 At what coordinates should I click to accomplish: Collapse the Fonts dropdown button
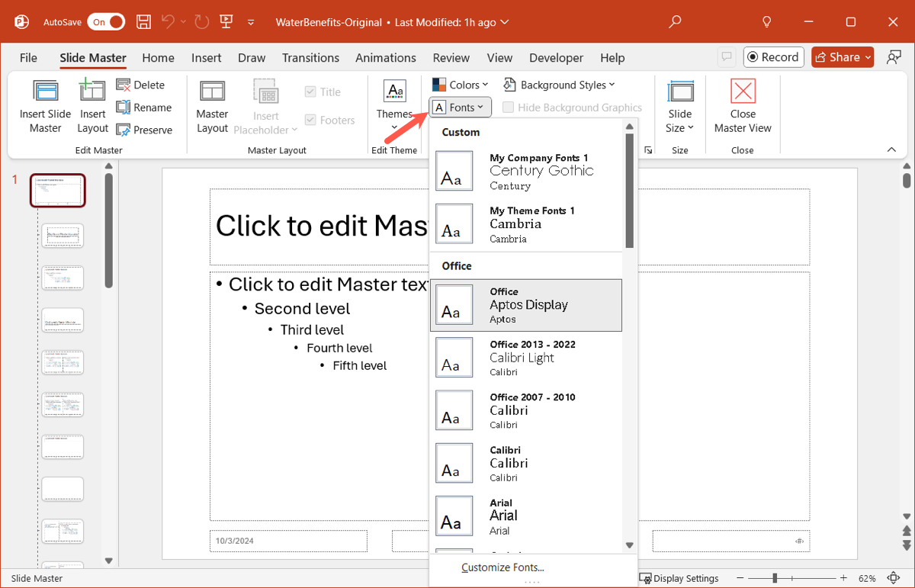[461, 108]
